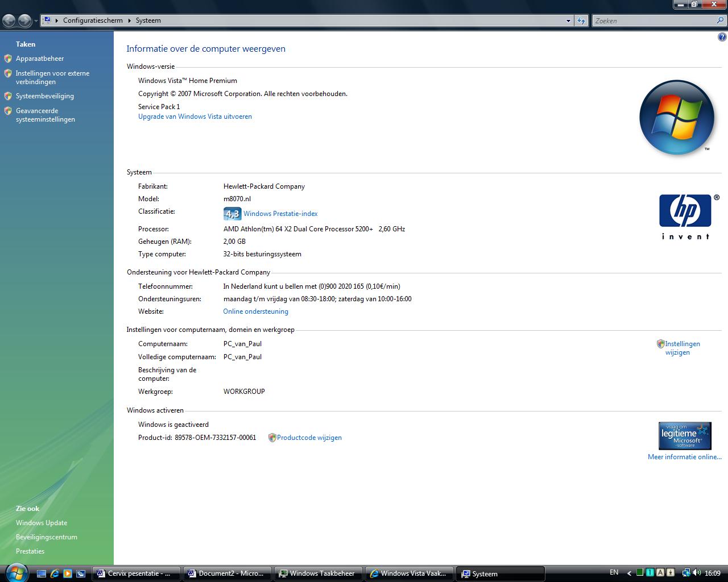Viewport: 728px width, 582px height.
Task: Launch Internet Explorer from quick launch
Action: point(55,573)
